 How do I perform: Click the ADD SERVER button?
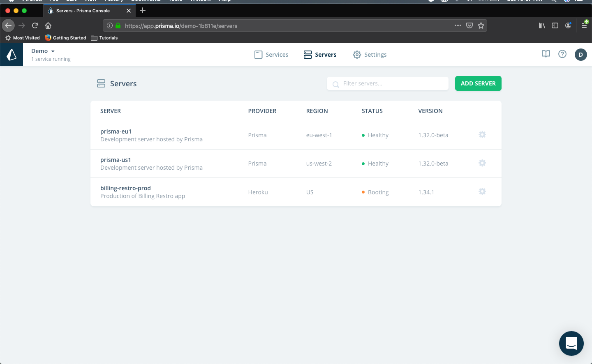pos(478,83)
